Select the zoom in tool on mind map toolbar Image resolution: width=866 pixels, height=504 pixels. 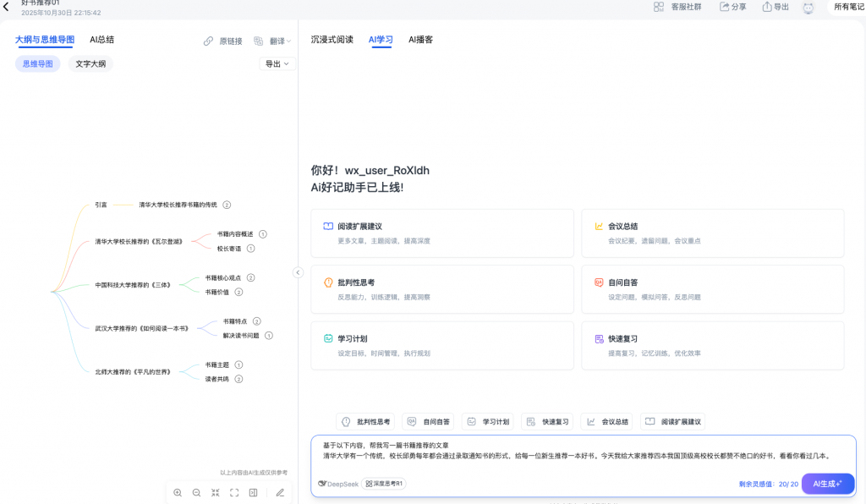pos(178,492)
